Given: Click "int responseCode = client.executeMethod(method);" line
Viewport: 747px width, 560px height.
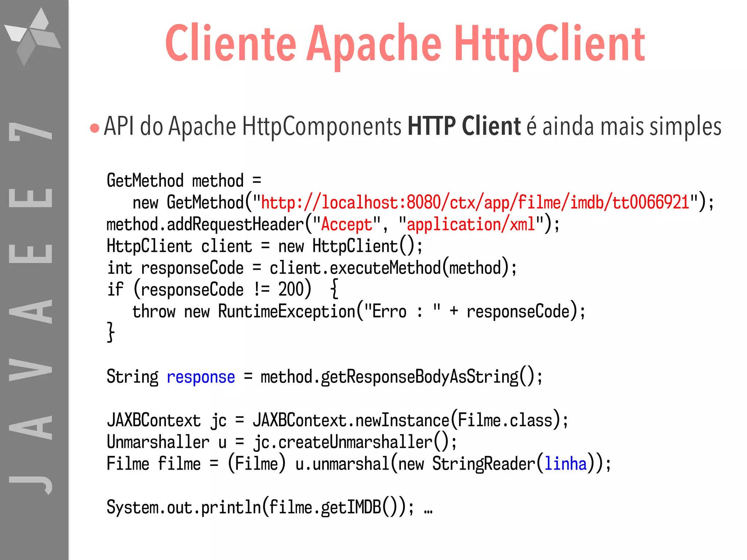Looking at the screenshot, I should coord(312,268).
